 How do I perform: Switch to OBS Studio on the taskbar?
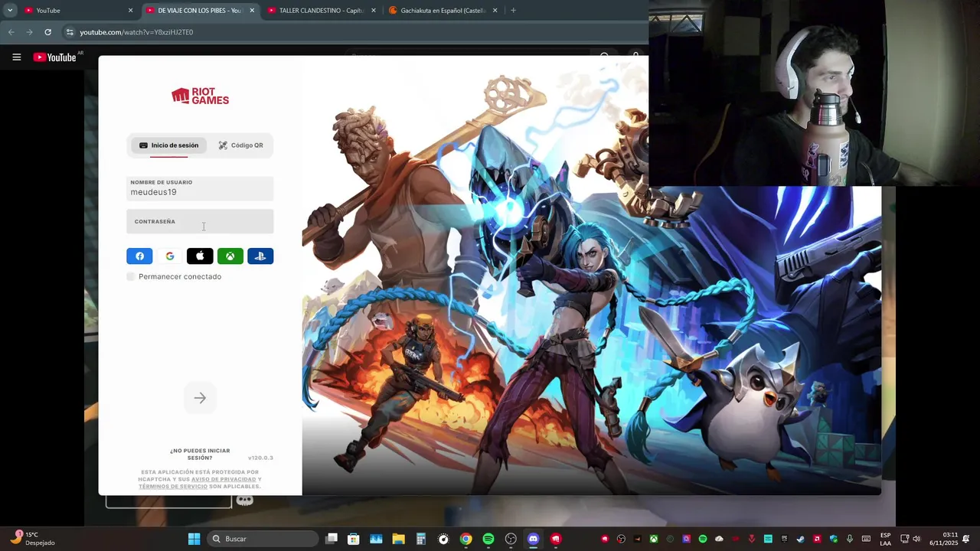pyautogui.click(x=511, y=539)
